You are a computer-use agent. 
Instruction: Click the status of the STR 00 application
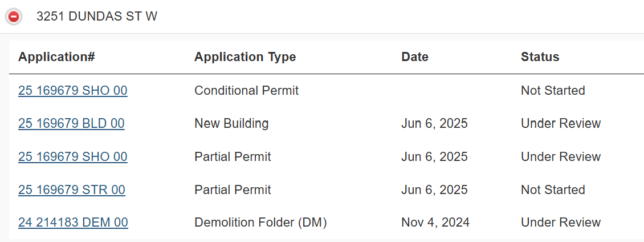point(553,190)
